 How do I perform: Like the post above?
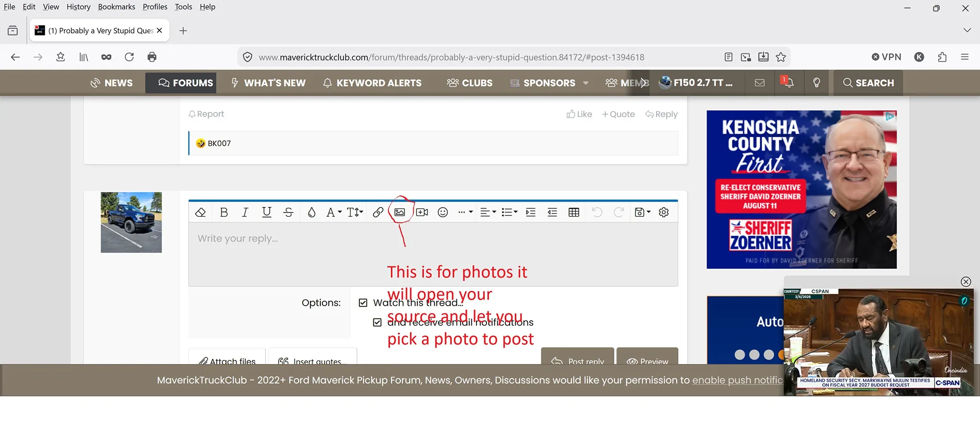pos(579,114)
